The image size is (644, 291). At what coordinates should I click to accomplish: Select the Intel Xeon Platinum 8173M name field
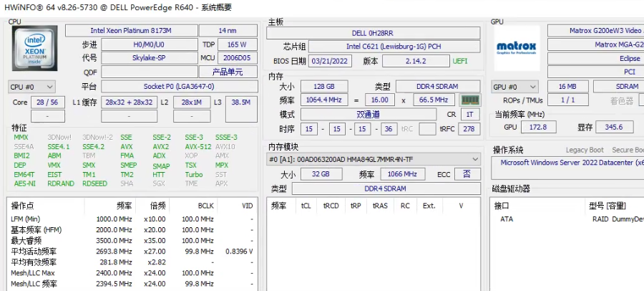coord(131,30)
